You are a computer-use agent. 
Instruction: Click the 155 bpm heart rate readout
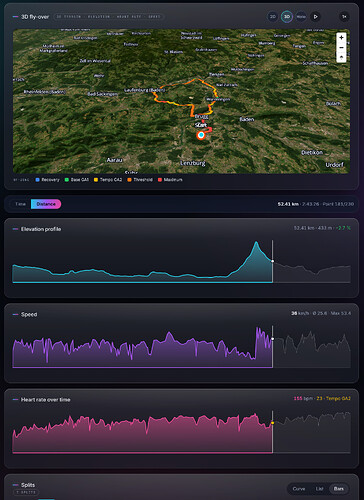coord(303,398)
